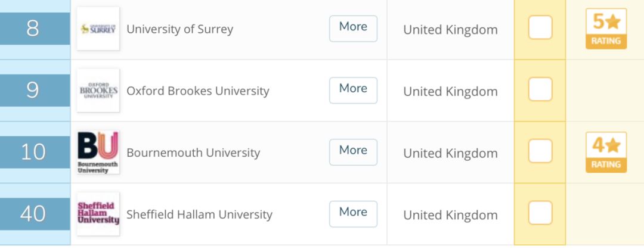Tick the compare checkbox for Bournemouth University
Viewport: 644px width, 249px height.
[x=540, y=151]
